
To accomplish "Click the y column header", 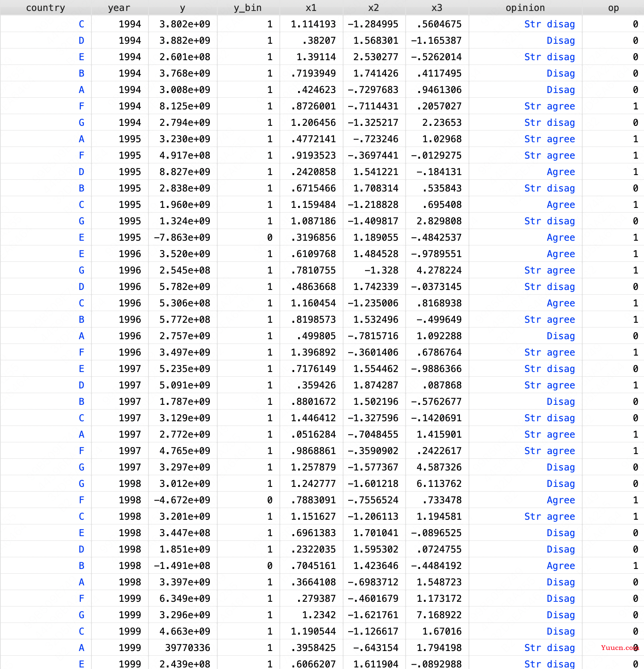I will coord(182,8).
